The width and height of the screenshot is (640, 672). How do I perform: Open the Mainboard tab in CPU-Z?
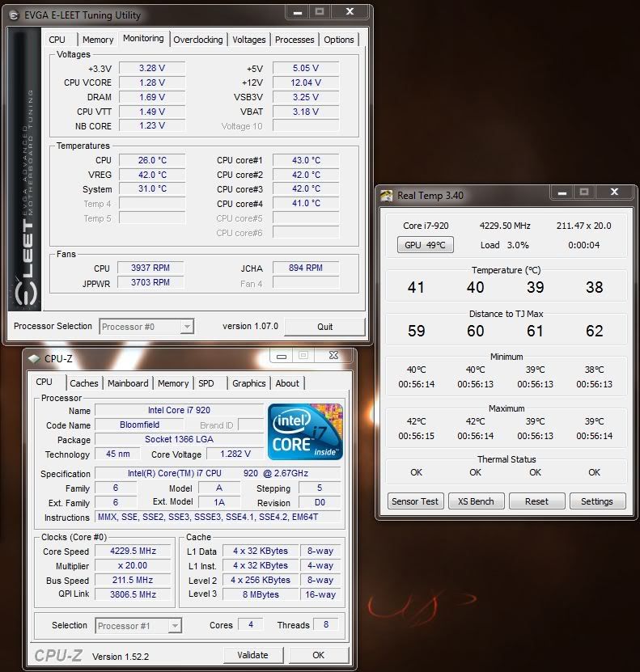(128, 383)
